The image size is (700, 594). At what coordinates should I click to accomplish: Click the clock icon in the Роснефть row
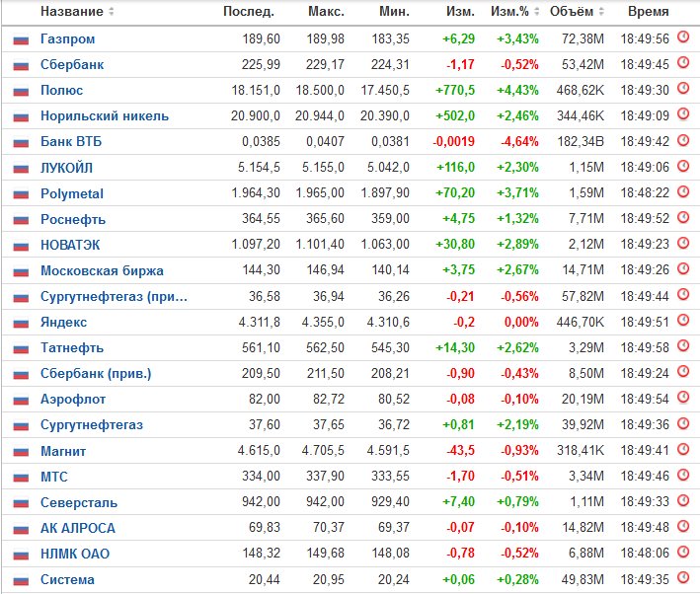pyautogui.click(x=683, y=217)
